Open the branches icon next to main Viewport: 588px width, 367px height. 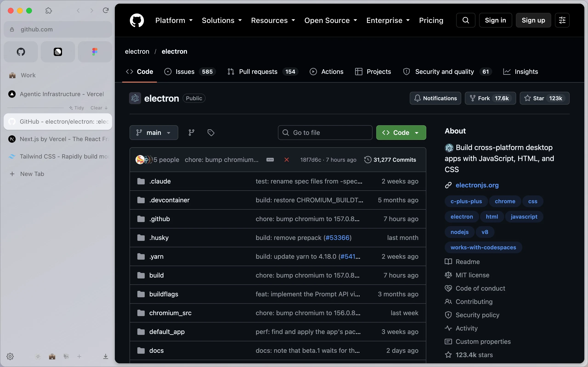coord(192,133)
